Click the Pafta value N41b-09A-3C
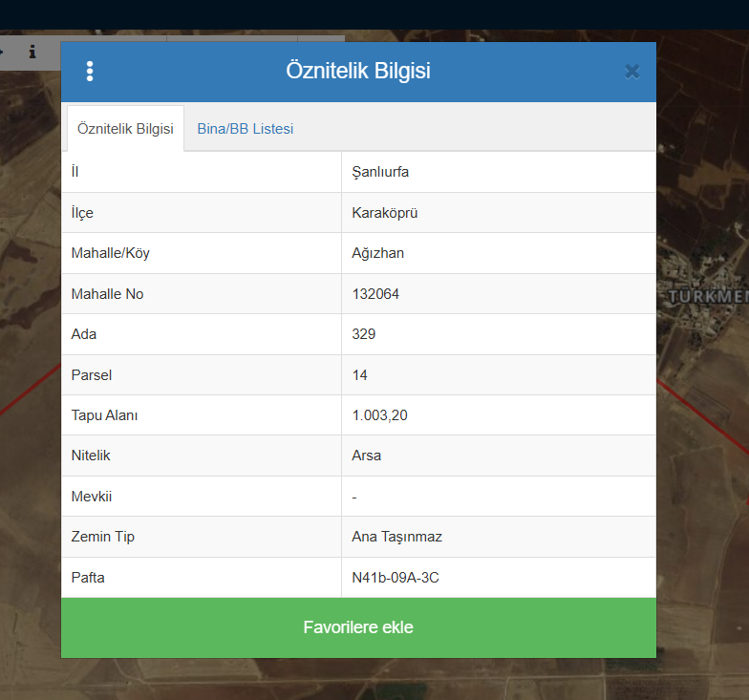The height and width of the screenshot is (700, 749). click(x=396, y=578)
